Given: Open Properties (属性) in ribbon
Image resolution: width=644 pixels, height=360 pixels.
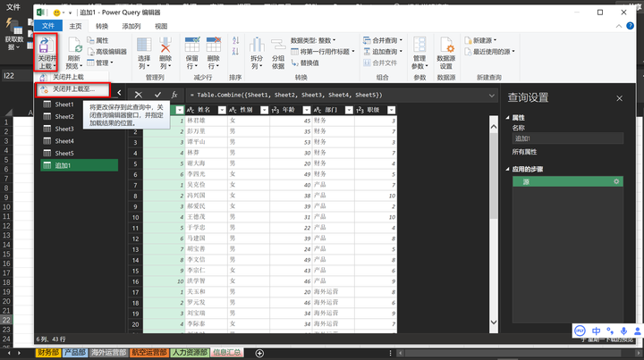Looking at the screenshot, I should coord(98,40).
